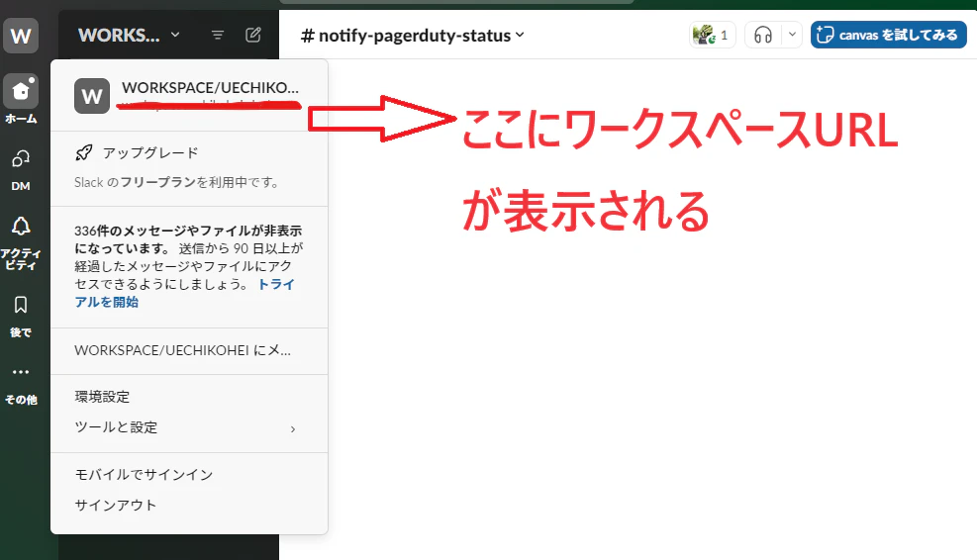Expand the WORKS... workspace name menu
The height and width of the screenshot is (560, 977).
[x=129, y=36]
